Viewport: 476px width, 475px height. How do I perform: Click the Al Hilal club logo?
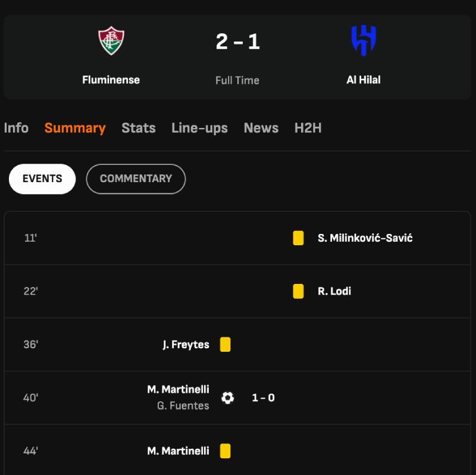364,41
